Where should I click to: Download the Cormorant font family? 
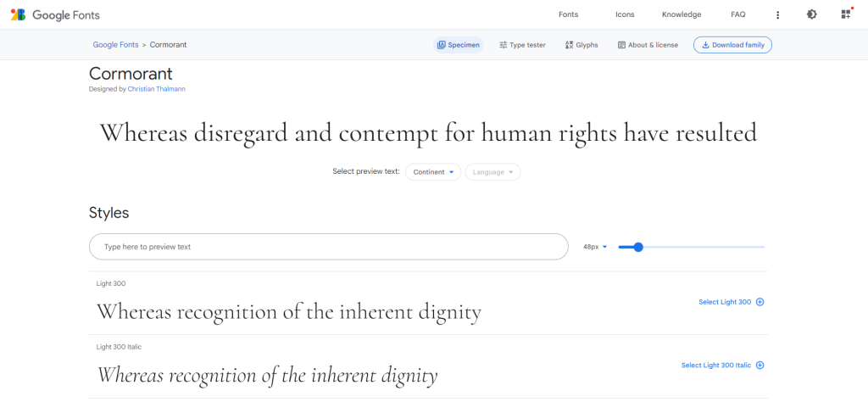click(732, 45)
